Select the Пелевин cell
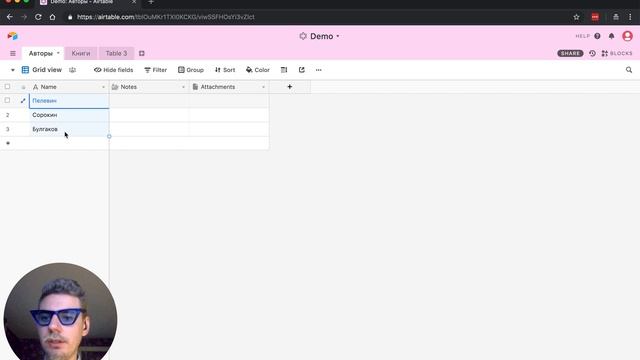This screenshot has height=360, width=640. click(x=69, y=101)
